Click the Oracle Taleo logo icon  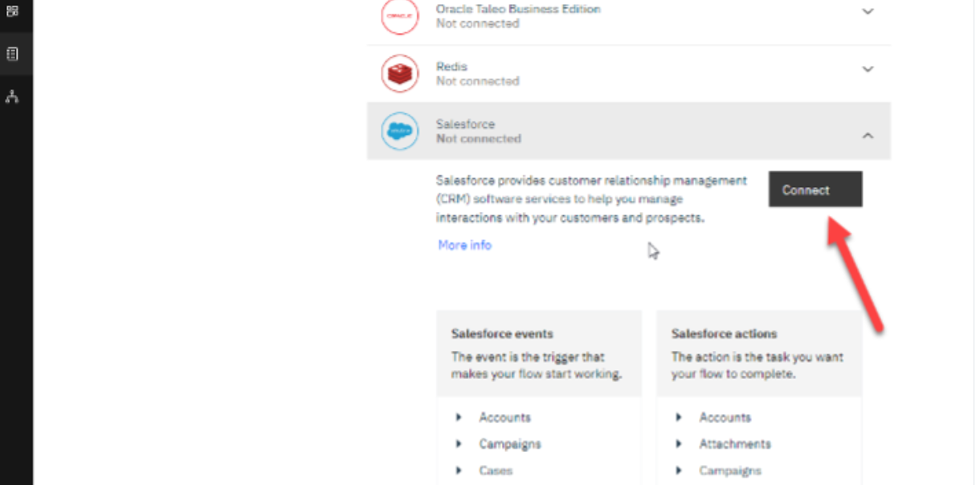[x=400, y=16]
